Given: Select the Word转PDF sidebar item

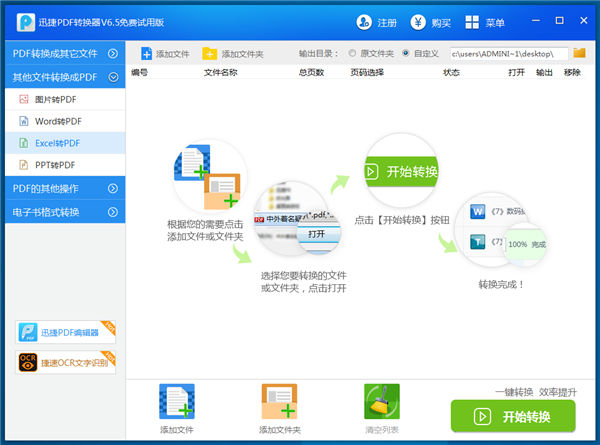Looking at the screenshot, I should (65, 121).
